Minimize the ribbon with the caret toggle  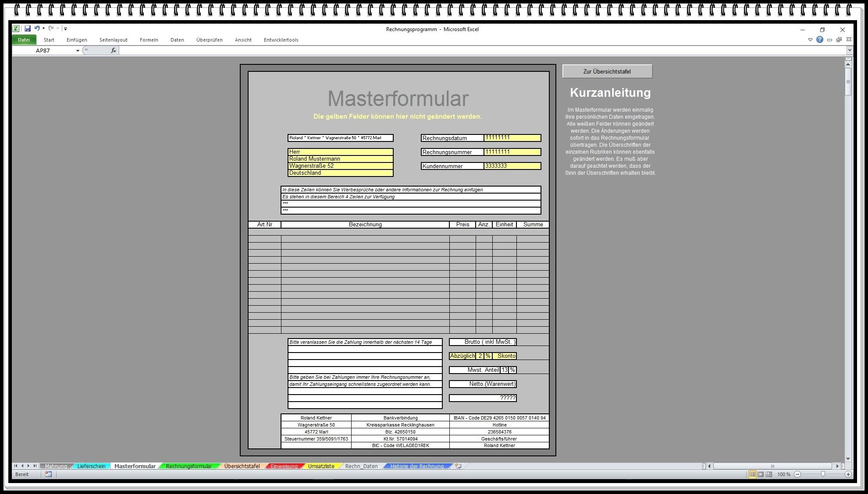[x=810, y=39]
